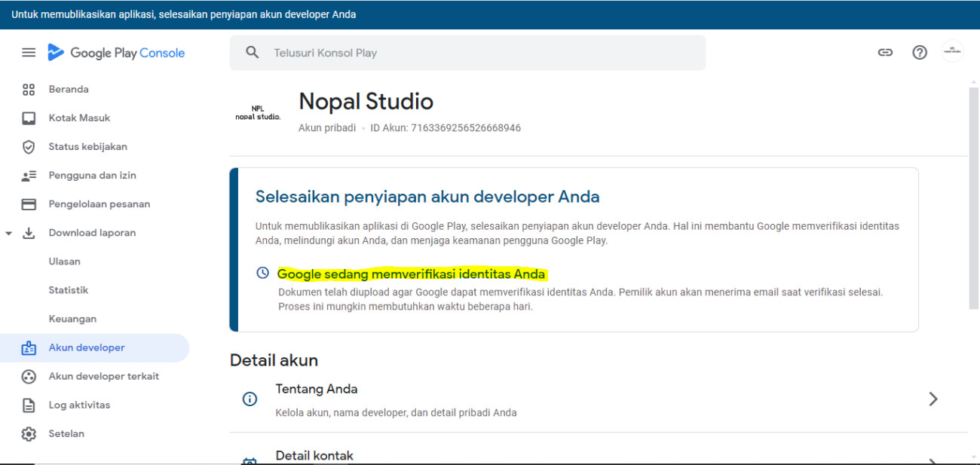Click the Status kebijakan shield icon
The width and height of the screenshot is (980, 465).
29,146
